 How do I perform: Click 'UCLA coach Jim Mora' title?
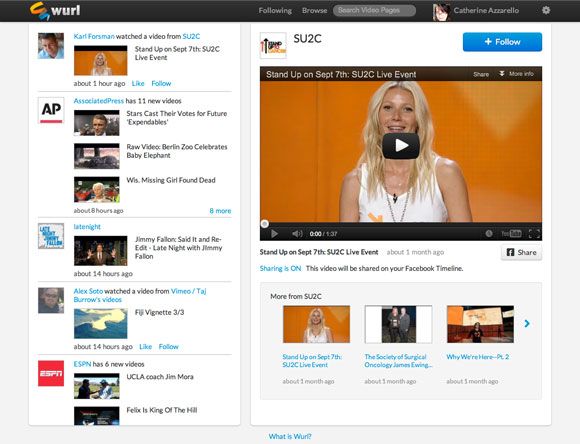point(160,377)
